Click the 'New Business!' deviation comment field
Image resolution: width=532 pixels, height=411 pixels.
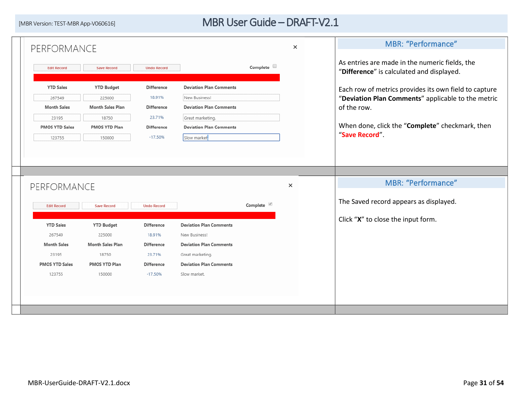[231, 98]
